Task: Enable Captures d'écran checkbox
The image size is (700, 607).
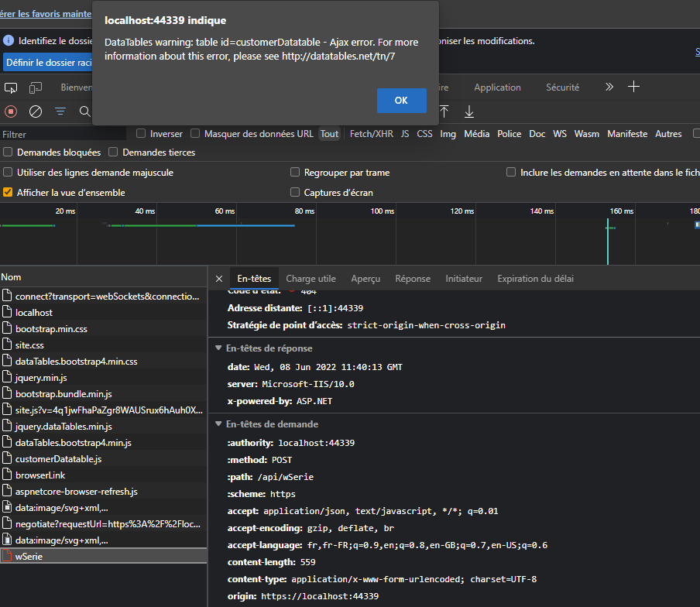Action: pos(295,192)
